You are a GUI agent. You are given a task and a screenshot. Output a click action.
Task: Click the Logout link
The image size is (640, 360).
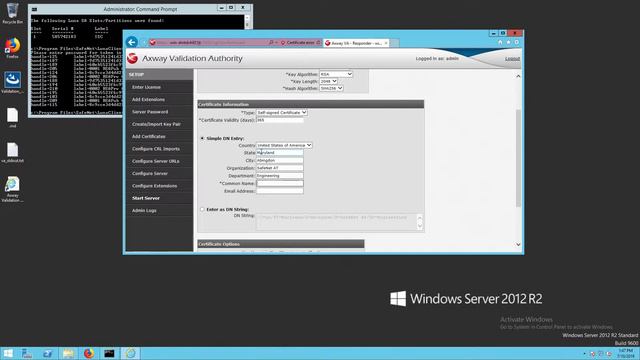pyautogui.click(x=512, y=59)
